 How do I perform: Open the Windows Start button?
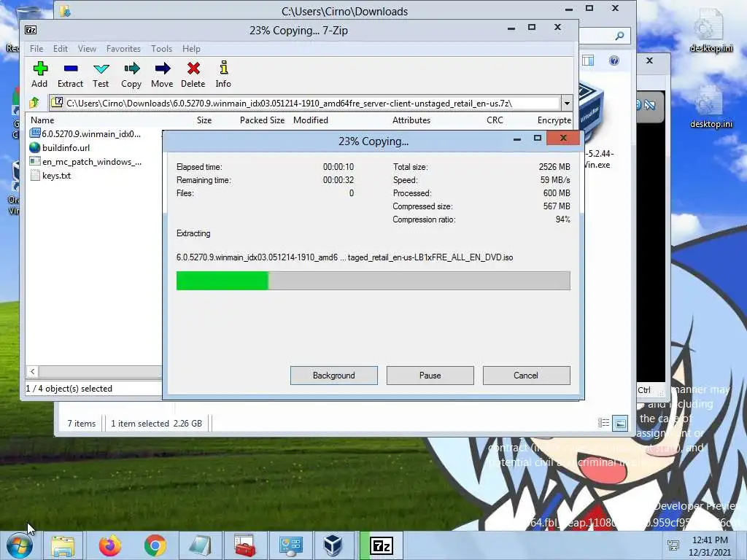[20, 545]
